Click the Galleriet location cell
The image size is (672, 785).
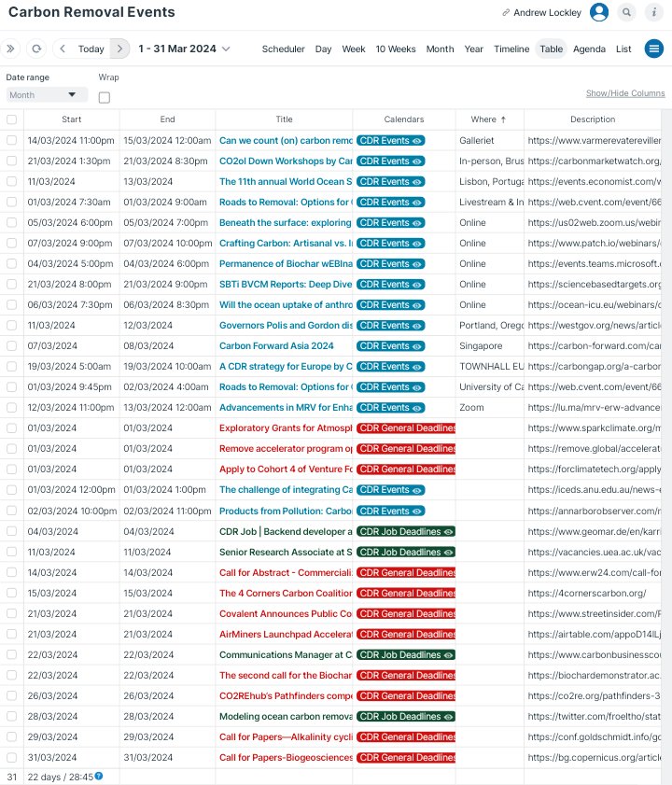click(477, 141)
